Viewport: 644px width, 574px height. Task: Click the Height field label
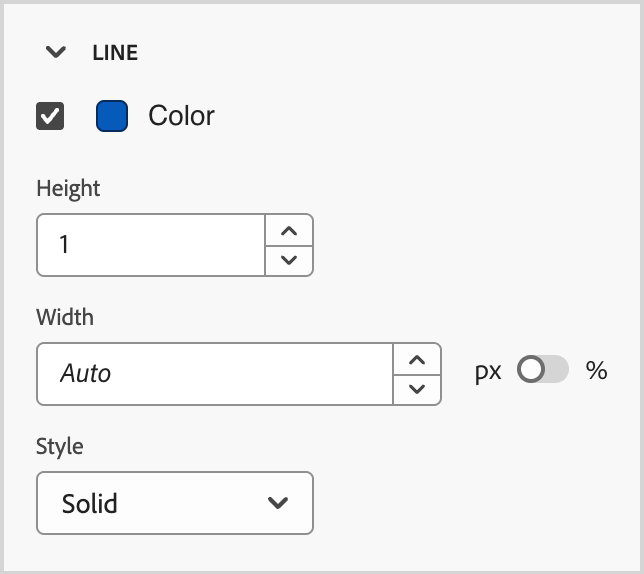pyautogui.click(x=68, y=188)
